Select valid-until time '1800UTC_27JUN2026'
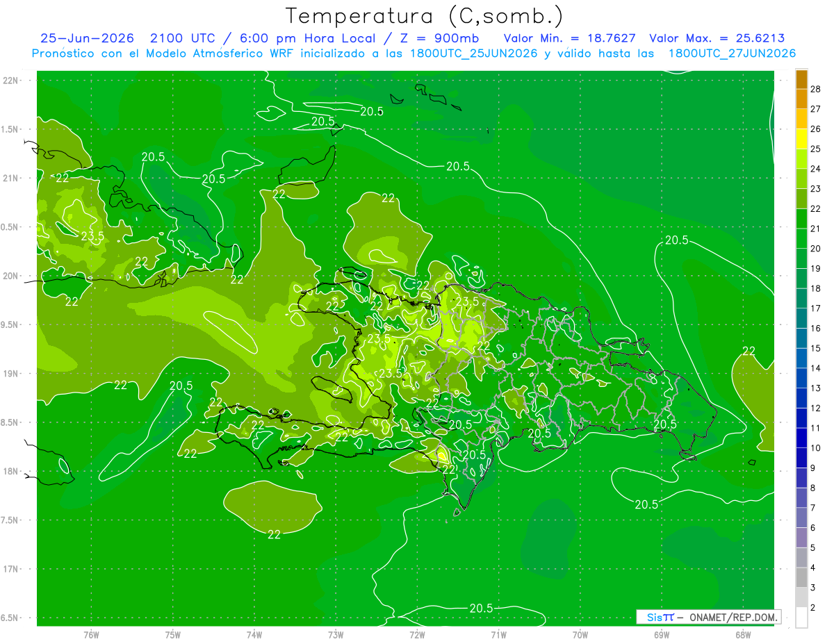 point(732,53)
